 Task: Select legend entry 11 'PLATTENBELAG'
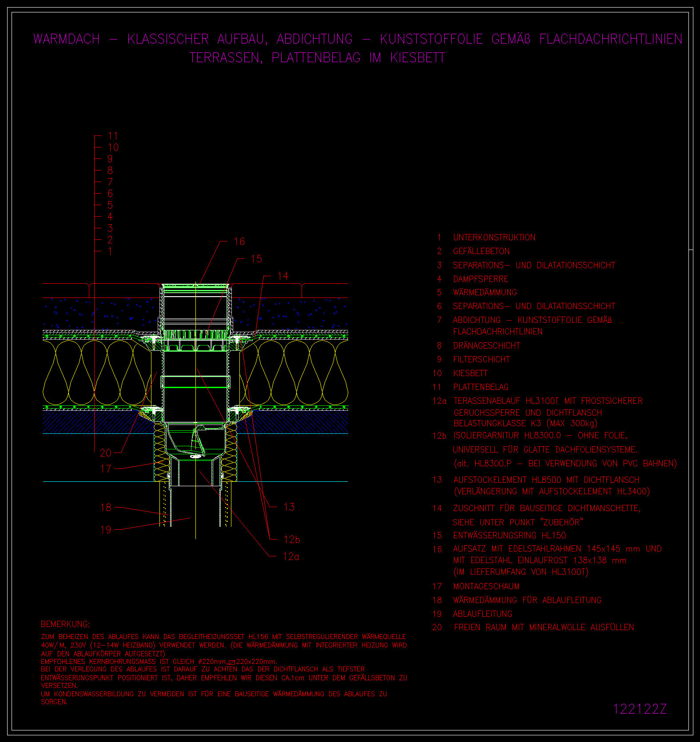pyautogui.click(x=481, y=387)
